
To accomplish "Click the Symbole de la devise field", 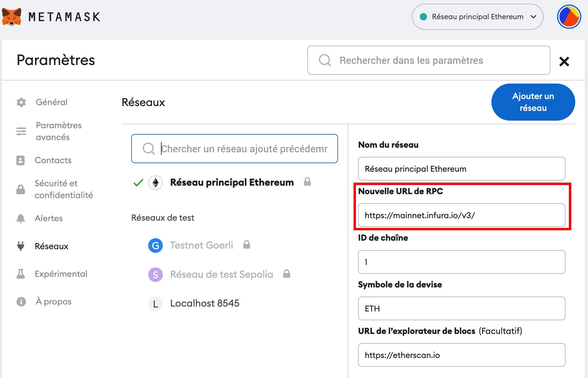I will click(x=462, y=308).
